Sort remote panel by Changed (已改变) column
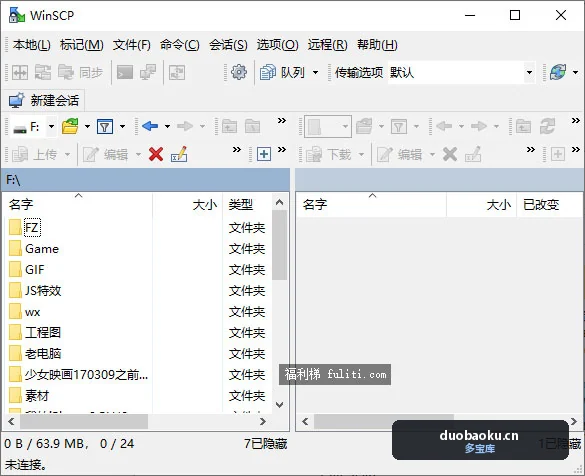The image size is (585, 476). pos(549,204)
